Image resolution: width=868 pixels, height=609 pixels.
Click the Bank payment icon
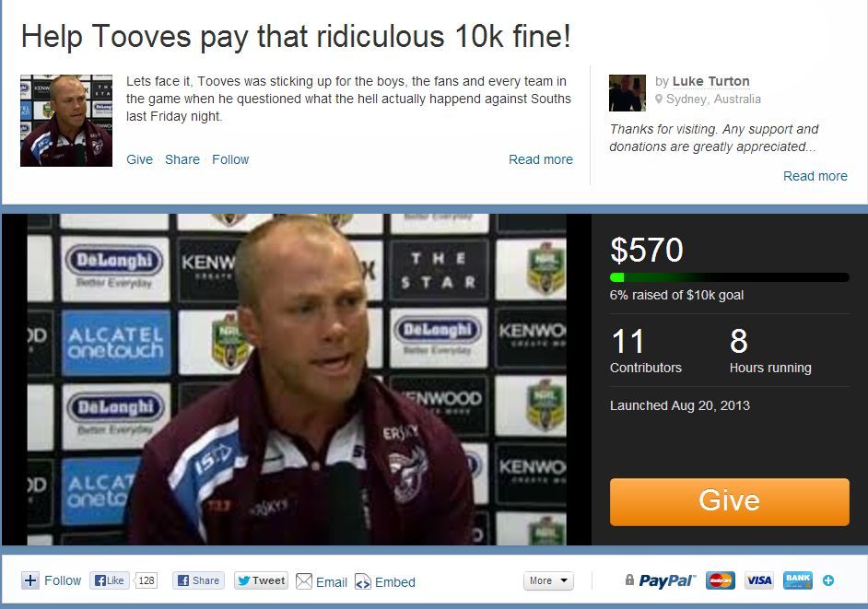[798, 580]
